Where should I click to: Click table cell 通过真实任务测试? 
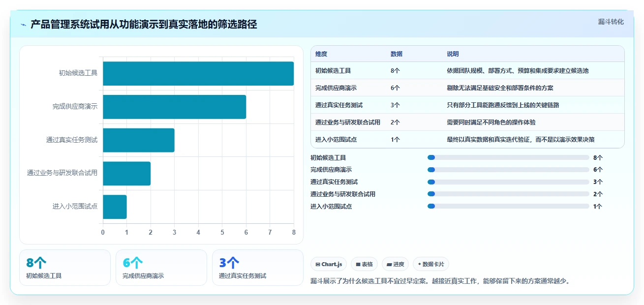339,105
